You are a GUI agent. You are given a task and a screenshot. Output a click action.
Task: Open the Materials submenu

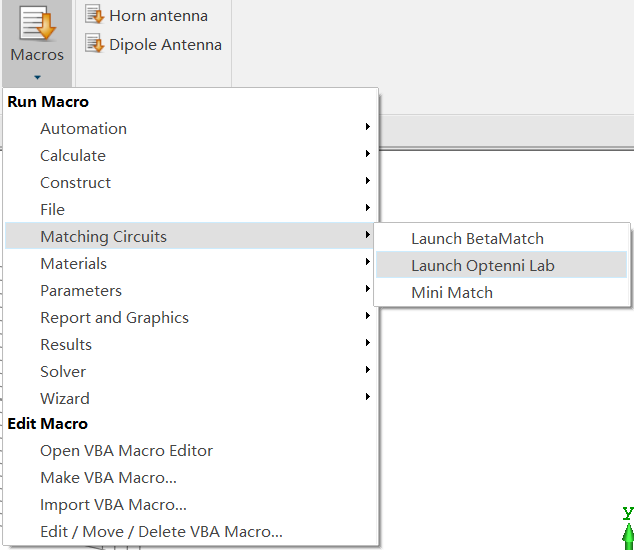tap(192, 263)
